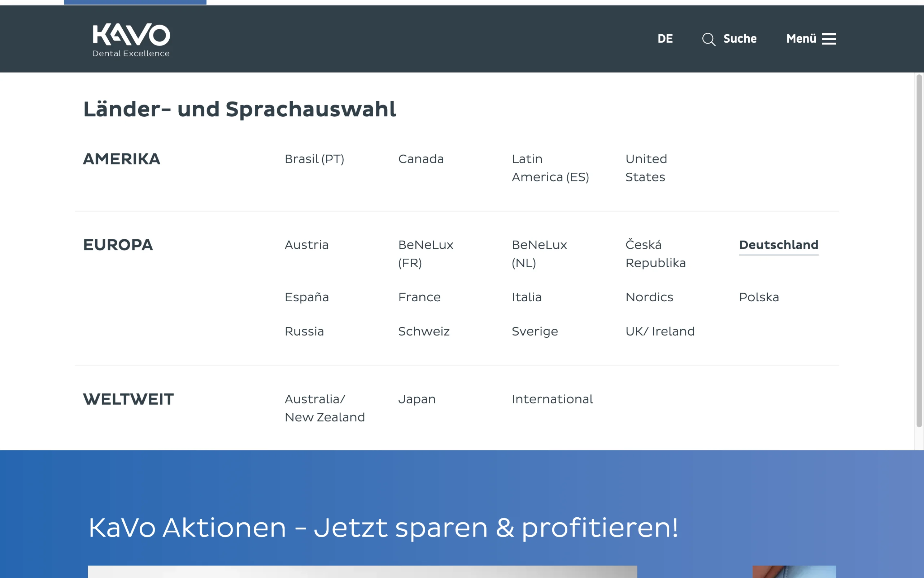Click the AMERIKA region heading
This screenshot has width=924, height=578.
121,159
